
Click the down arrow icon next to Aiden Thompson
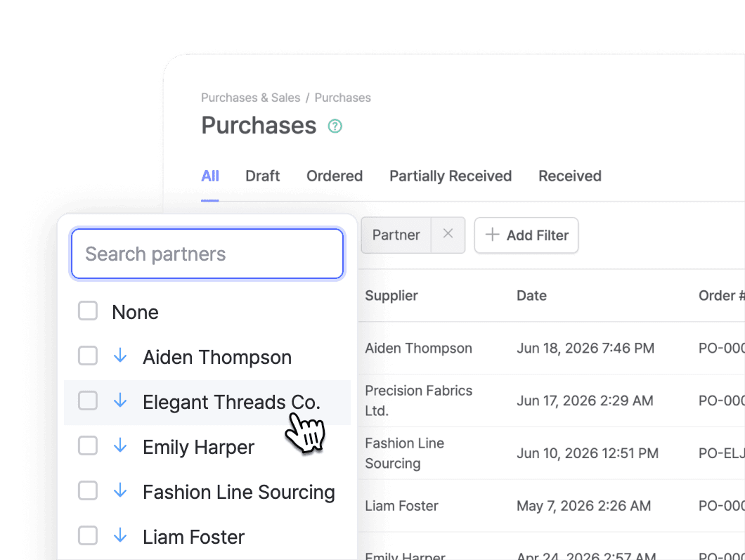[121, 356]
